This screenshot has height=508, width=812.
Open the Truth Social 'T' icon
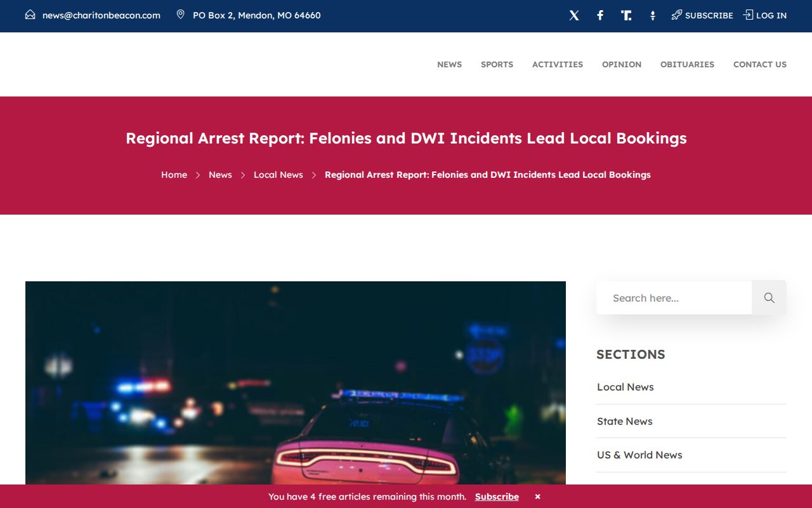click(626, 15)
